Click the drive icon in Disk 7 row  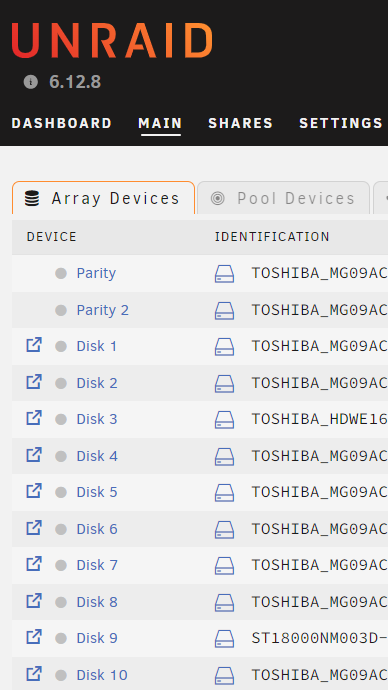[224, 566]
